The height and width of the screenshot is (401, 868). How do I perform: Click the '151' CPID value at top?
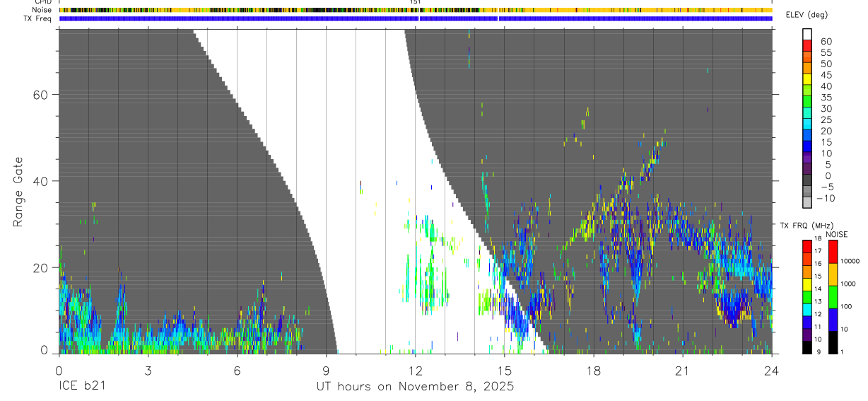click(416, 2)
